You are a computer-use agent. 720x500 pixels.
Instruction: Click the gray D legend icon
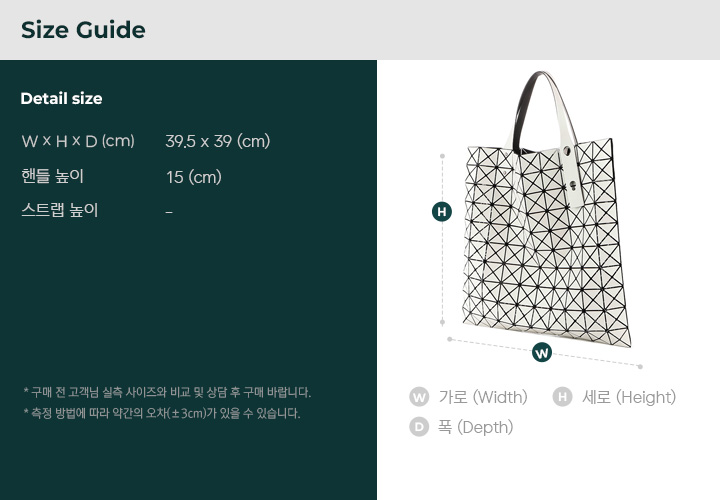coord(419,427)
